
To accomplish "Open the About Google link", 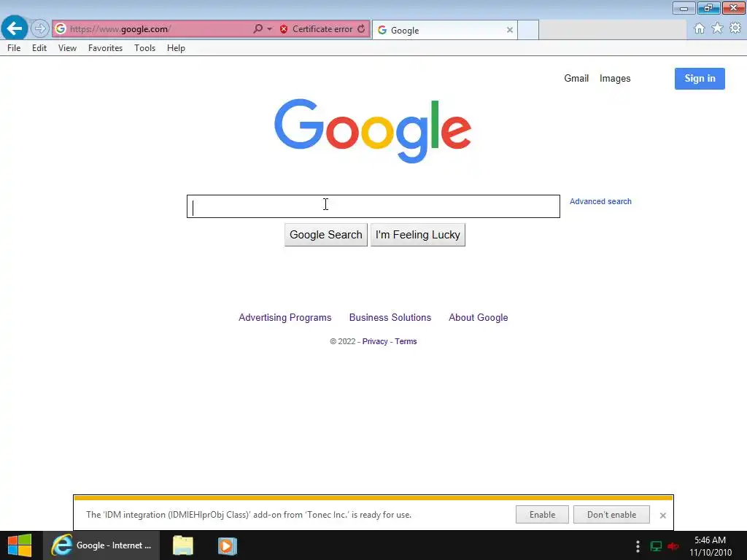I will click(x=479, y=318).
